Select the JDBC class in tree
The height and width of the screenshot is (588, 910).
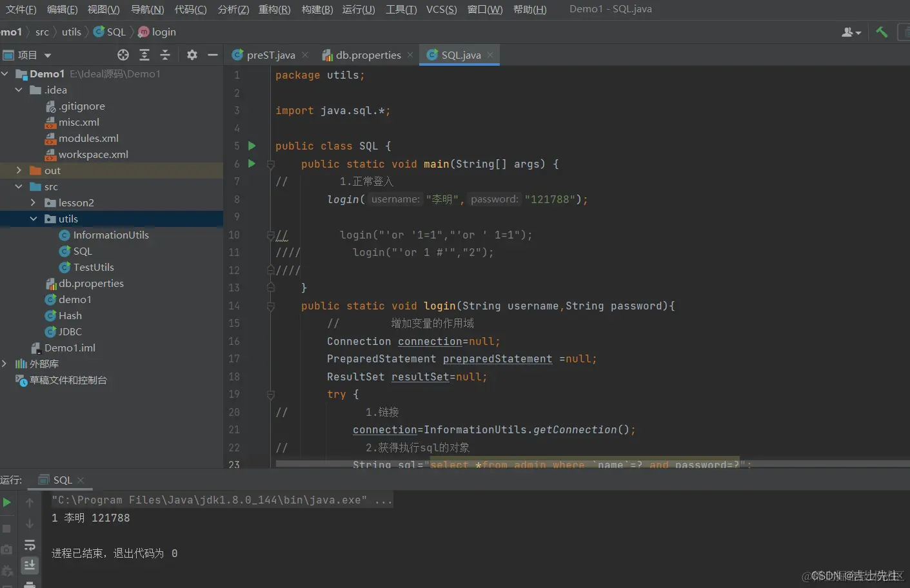(70, 331)
